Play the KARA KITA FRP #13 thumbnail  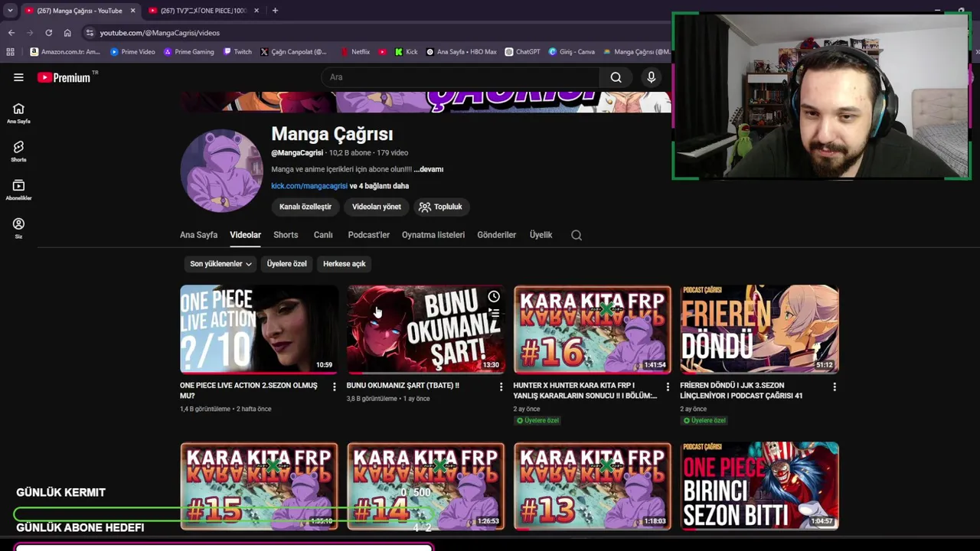(x=593, y=486)
